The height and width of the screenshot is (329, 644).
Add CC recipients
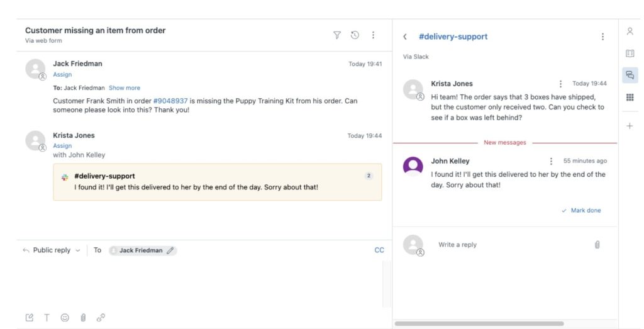point(379,250)
